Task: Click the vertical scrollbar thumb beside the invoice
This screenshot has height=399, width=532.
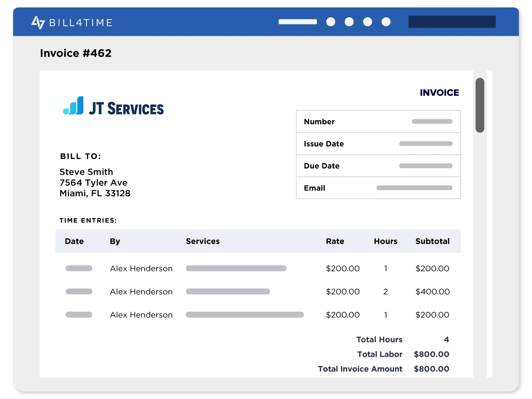Action: tap(480, 105)
